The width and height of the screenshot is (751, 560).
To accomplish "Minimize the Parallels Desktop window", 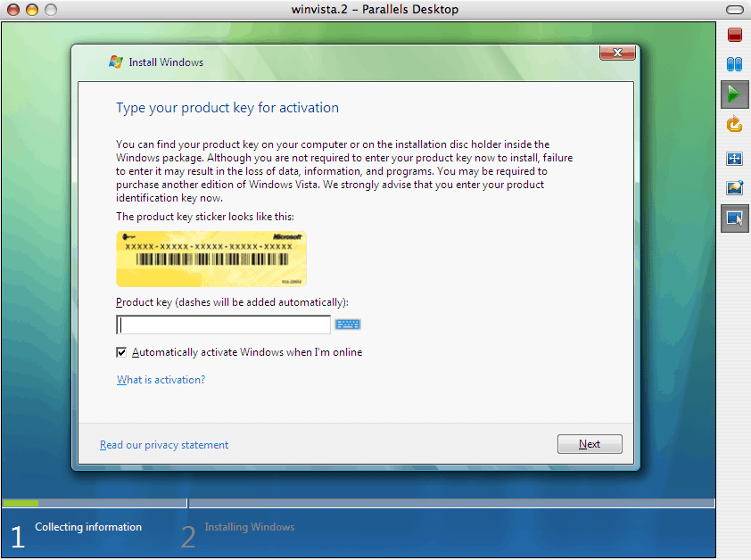I will click(x=31, y=10).
